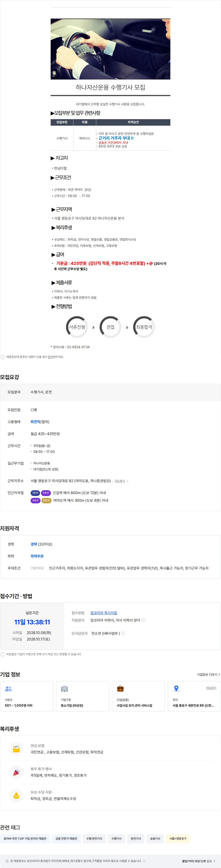This screenshot has height=868, width=221.
Task: Select the 승용기사 tag
Action: pyautogui.click(x=155, y=839)
